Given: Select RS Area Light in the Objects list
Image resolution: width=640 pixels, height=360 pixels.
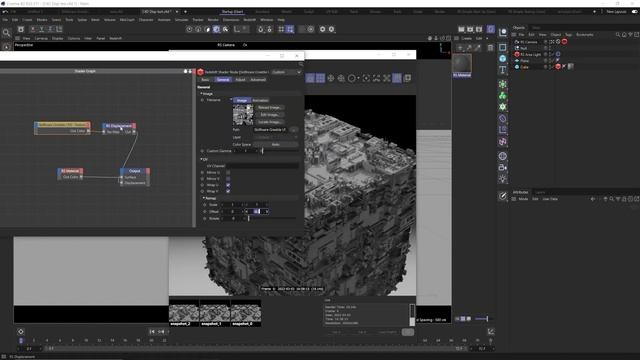Looking at the screenshot, I should 530,54.
